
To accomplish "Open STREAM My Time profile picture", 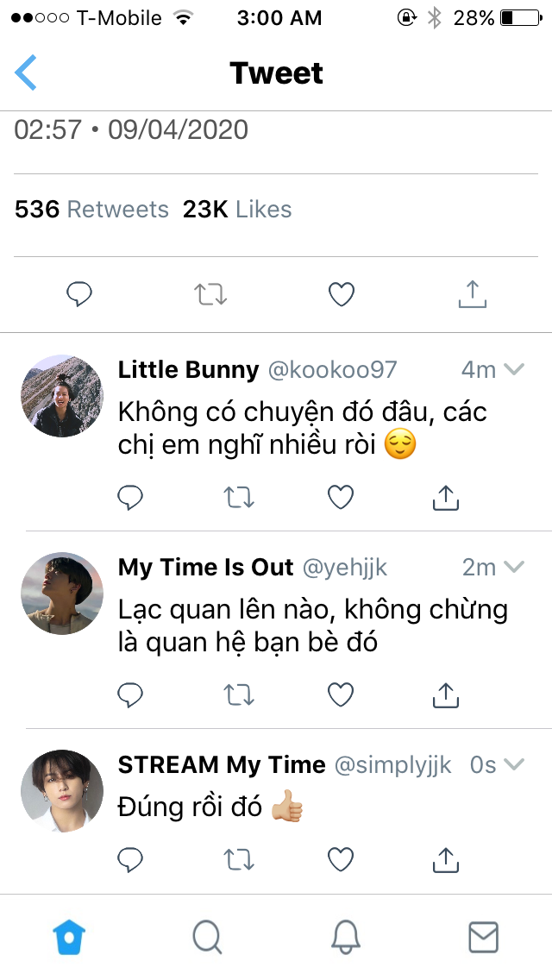I will [x=62, y=790].
